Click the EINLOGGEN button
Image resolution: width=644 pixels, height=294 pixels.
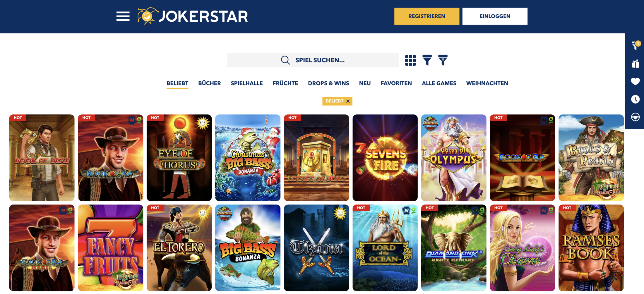point(495,16)
